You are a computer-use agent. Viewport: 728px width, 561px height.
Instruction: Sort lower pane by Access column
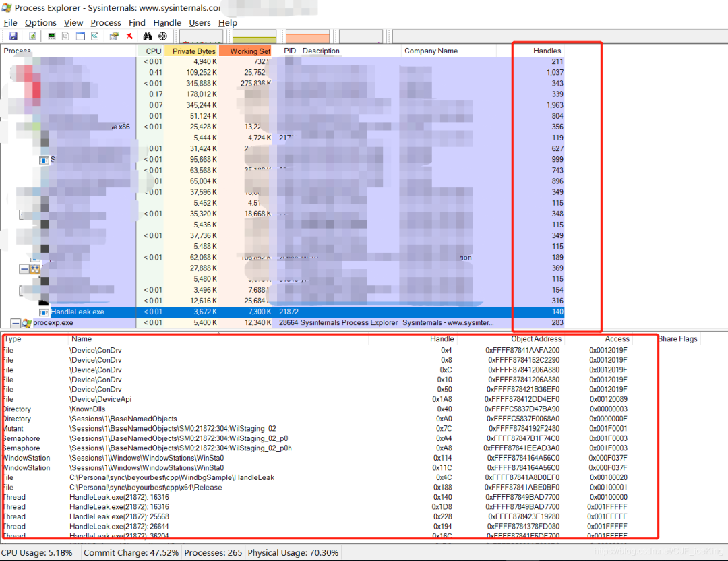point(598,339)
